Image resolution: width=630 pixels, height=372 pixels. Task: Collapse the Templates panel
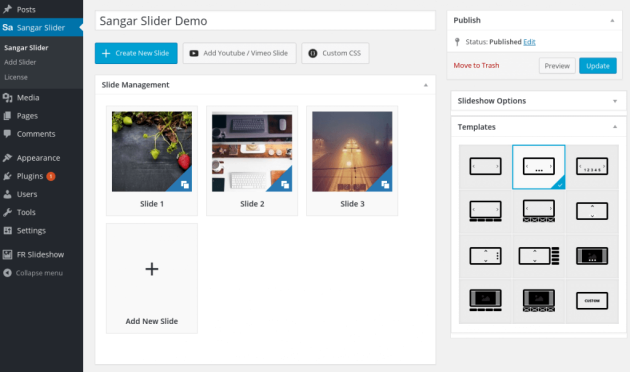click(615, 127)
